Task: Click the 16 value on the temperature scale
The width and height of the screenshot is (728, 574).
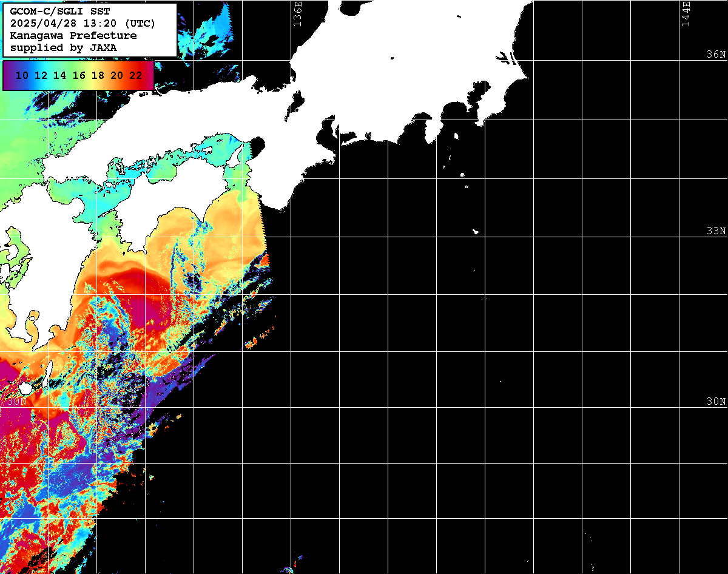Action: (79, 75)
